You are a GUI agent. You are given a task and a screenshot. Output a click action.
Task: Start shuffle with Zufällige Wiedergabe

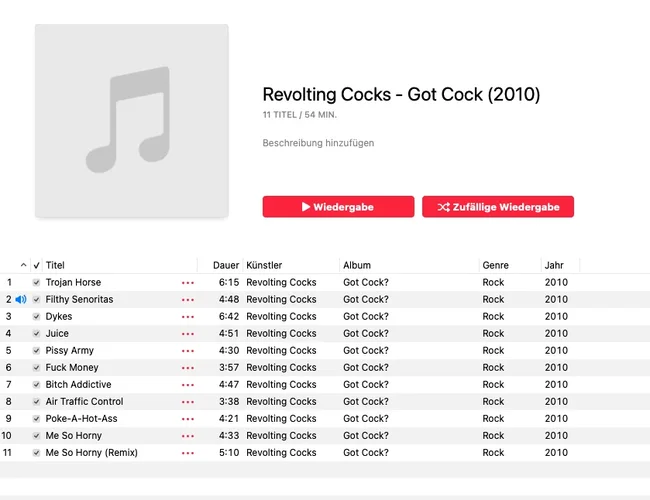click(x=498, y=207)
